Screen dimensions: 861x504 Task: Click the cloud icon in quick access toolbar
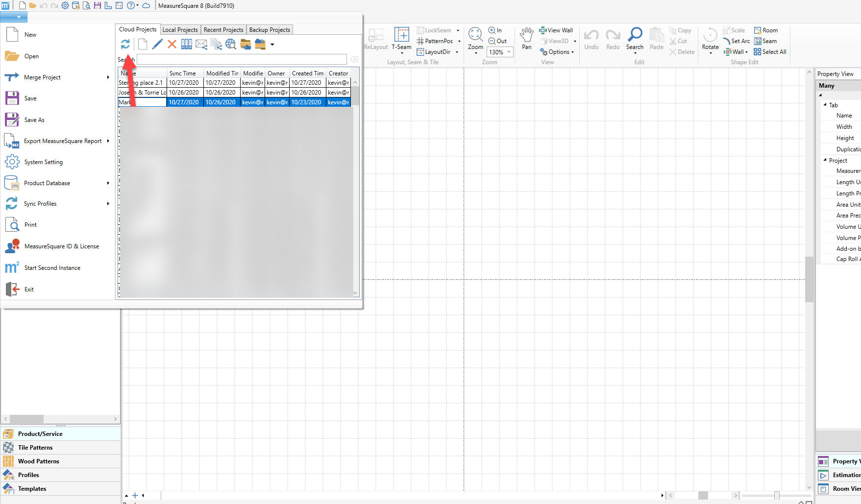146,6
